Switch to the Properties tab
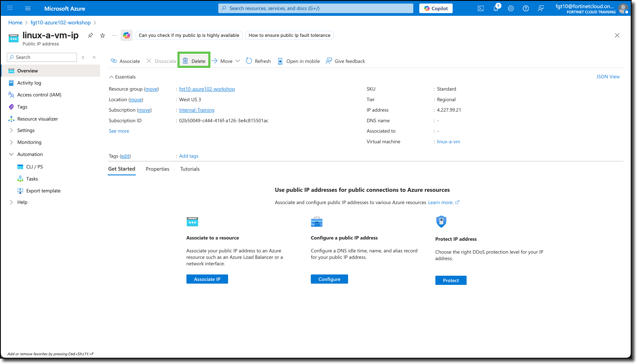The width and height of the screenshot is (637, 364). click(157, 169)
